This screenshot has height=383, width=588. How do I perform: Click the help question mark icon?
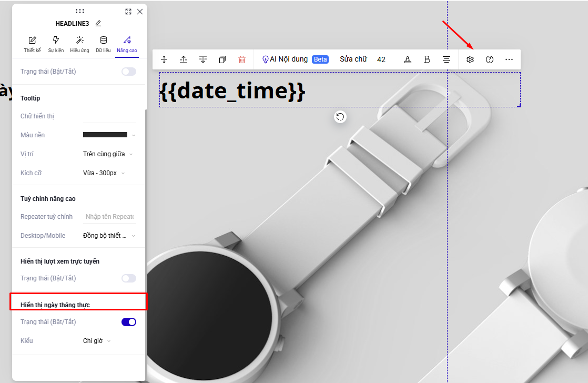(x=490, y=59)
